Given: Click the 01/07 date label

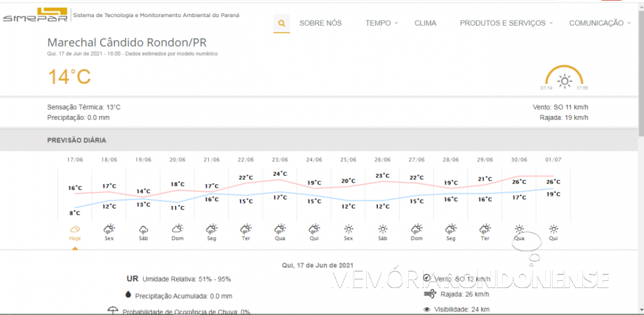Looking at the screenshot, I should click(553, 159).
